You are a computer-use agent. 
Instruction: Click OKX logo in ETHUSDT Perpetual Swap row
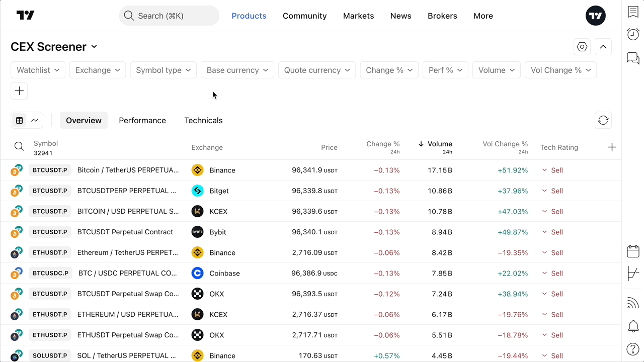click(x=197, y=335)
